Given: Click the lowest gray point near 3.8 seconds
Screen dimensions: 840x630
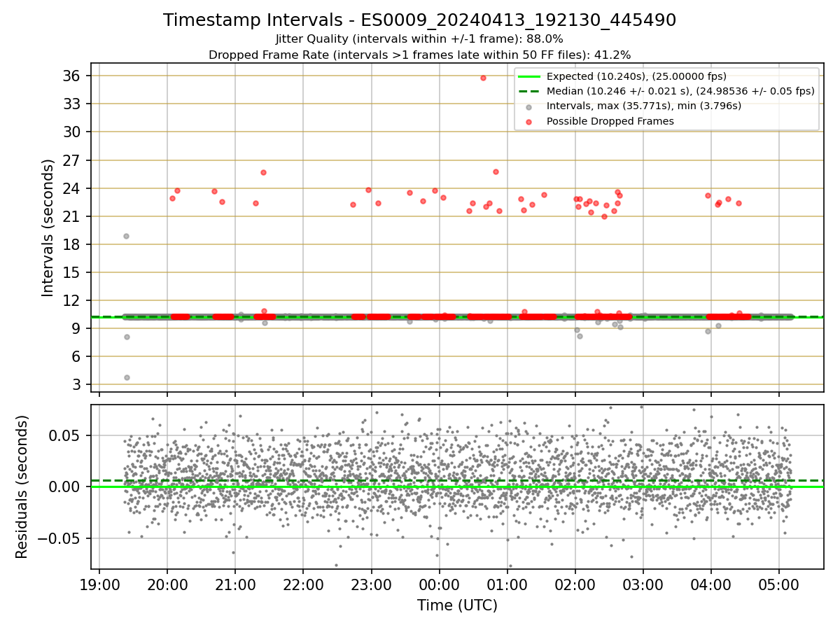Looking at the screenshot, I should tap(127, 377).
